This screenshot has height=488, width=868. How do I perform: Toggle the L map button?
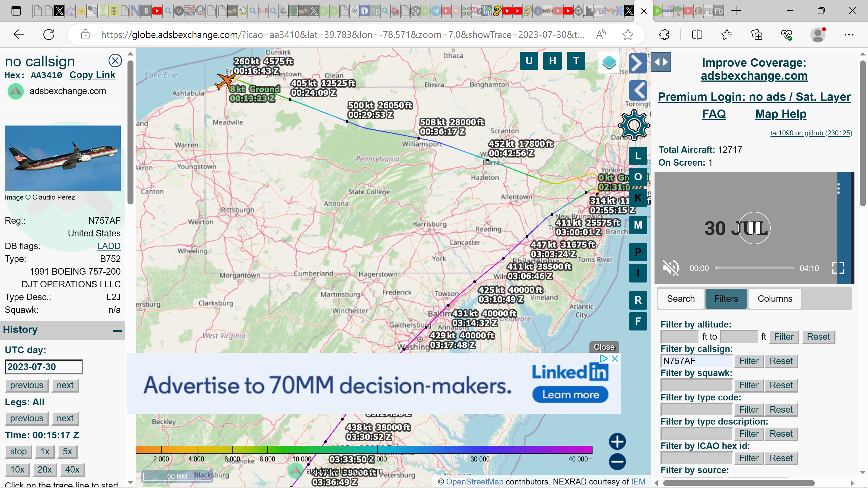[x=638, y=156]
